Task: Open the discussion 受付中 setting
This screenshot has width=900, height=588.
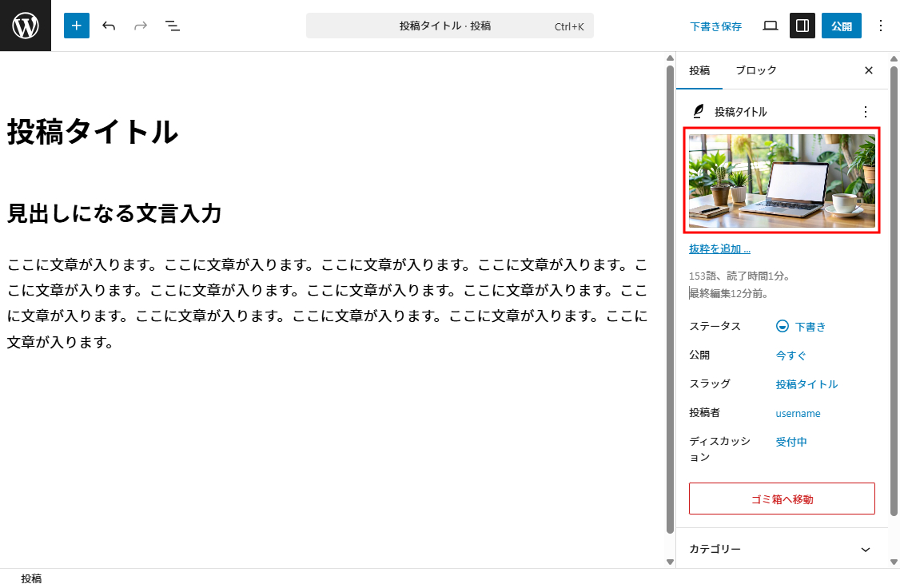Action: [791, 442]
